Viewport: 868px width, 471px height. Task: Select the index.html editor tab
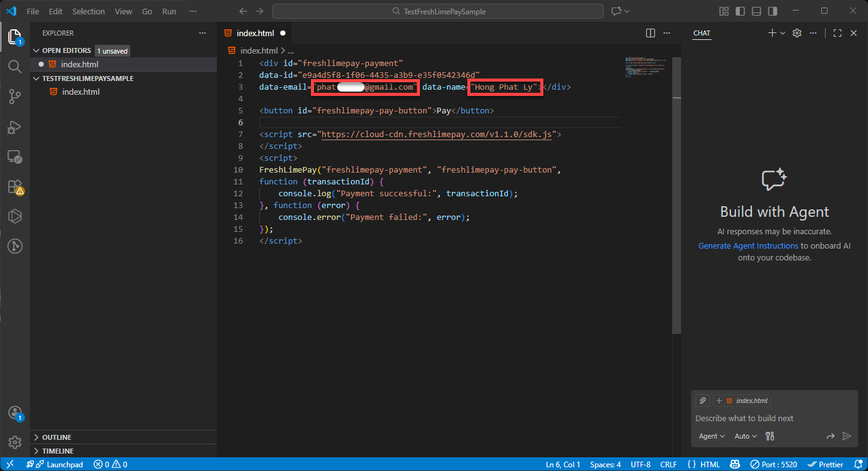[255, 33]
